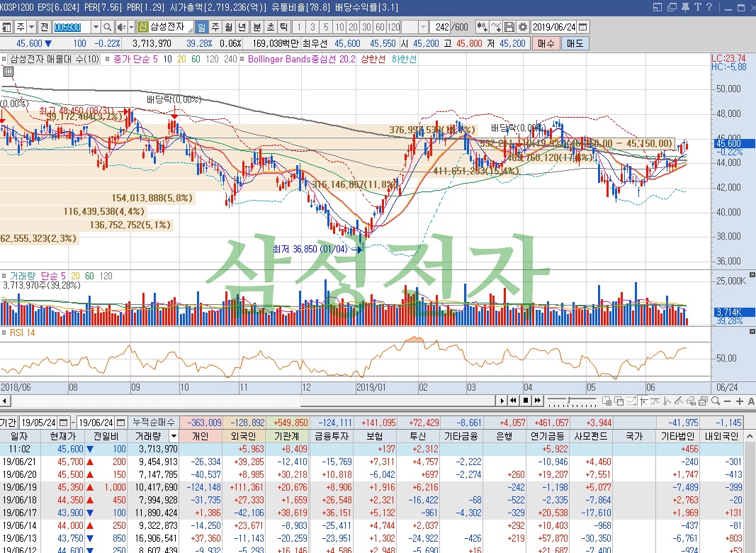Click the horizontal chart scrollbar track
756x553 pixels.
pos(154,401)
